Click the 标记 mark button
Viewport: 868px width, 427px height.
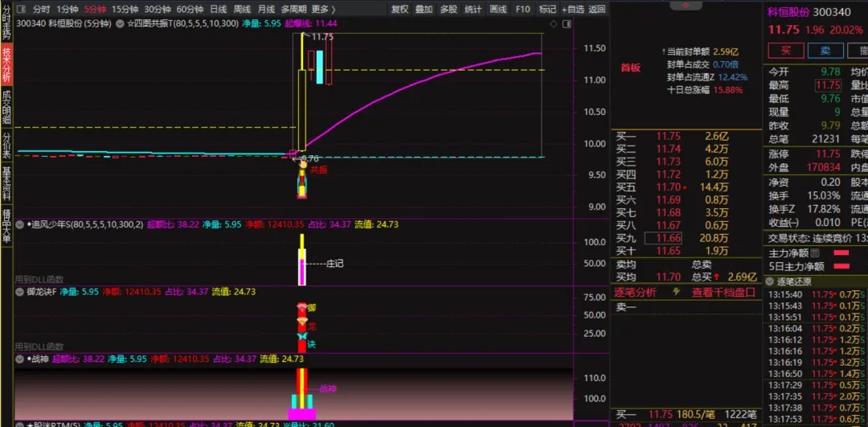pos(547,9)
